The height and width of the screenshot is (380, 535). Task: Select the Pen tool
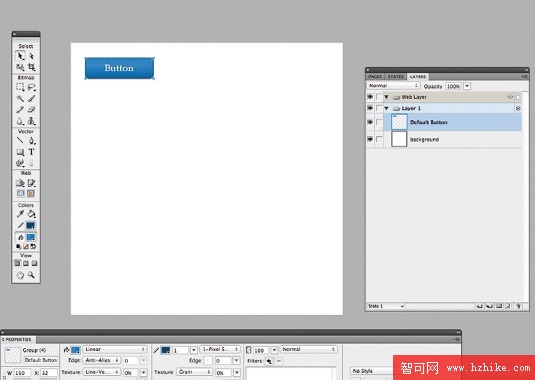31,141
